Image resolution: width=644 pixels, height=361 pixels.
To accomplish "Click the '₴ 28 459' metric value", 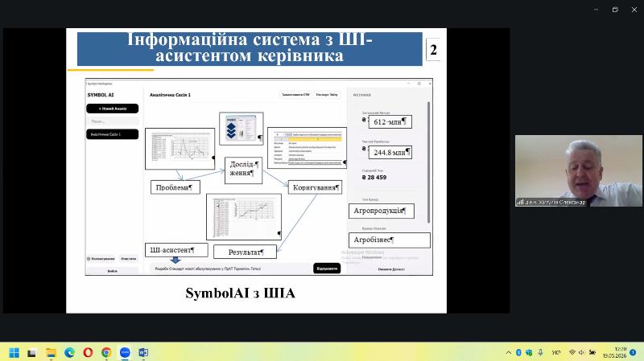I will (x=374, y=178).
